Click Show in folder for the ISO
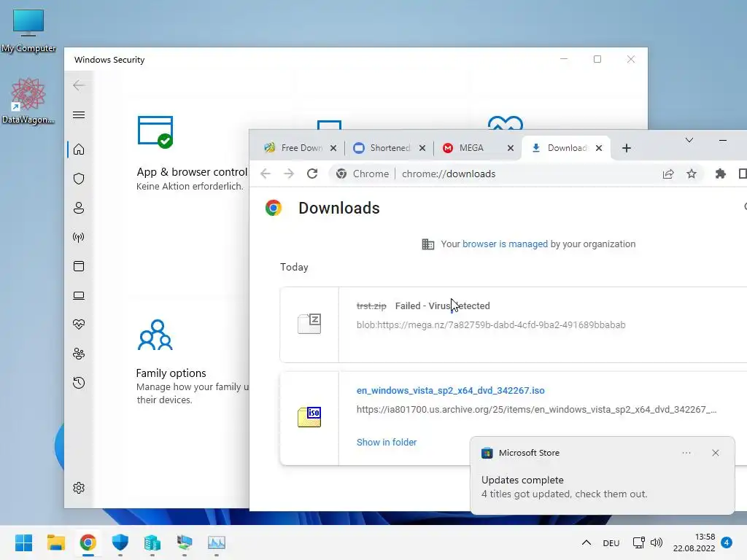The width and height of the screenshot is (747, 560). point(387,443)
